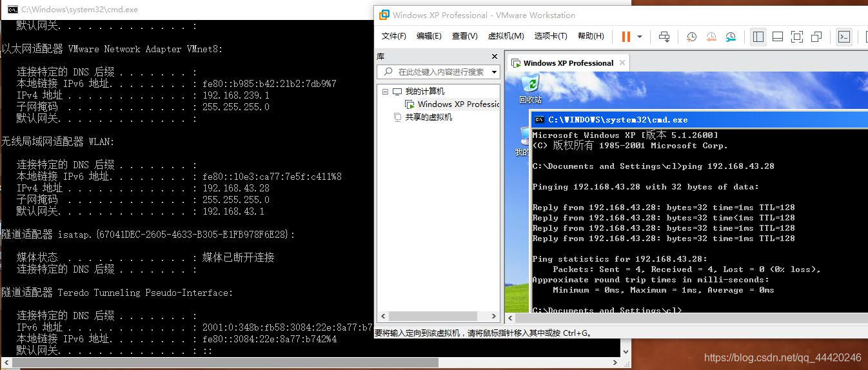Click the VM view scroll-left arrow
The width and height of the screenshot is (868, 370).
(x=510, y=317)
